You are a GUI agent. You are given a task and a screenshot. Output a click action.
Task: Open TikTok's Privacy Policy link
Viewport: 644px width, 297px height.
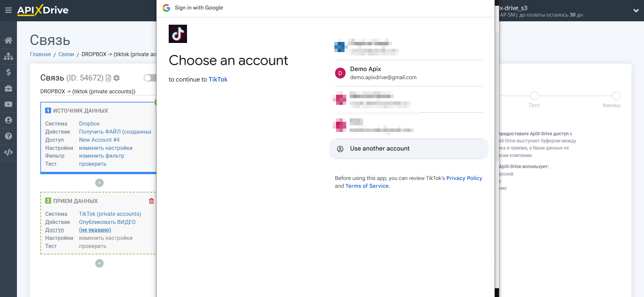[464, 178]
